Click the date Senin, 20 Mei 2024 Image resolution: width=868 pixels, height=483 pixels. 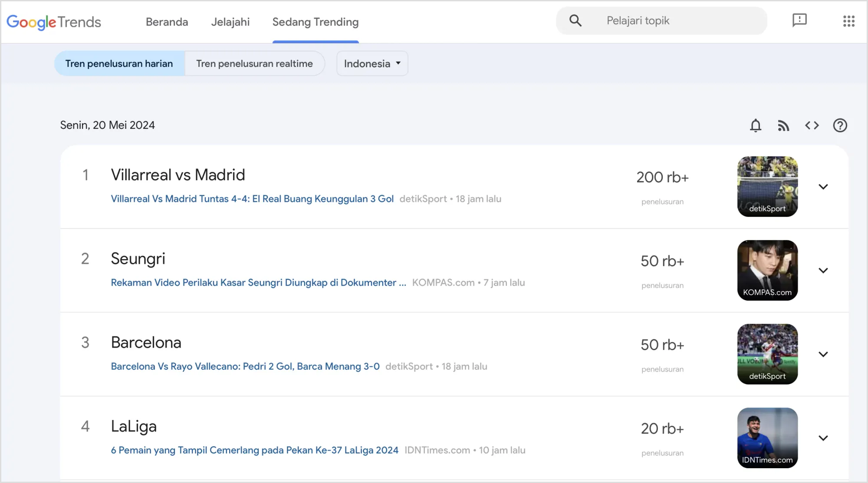(107, 125)
